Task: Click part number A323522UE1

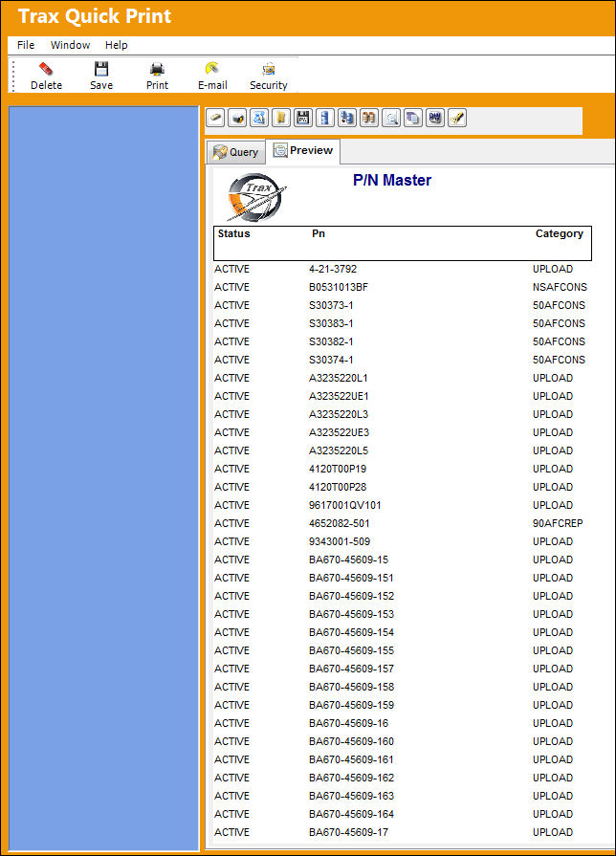Action: point(340,396)
